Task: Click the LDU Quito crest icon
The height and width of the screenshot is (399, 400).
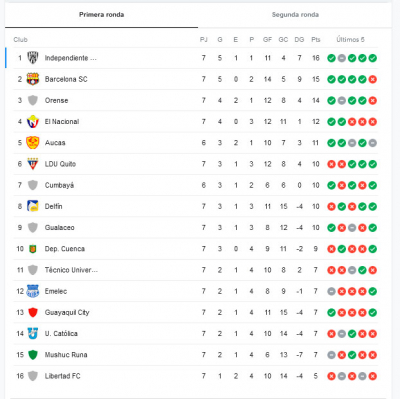Action: click(33, 164)
